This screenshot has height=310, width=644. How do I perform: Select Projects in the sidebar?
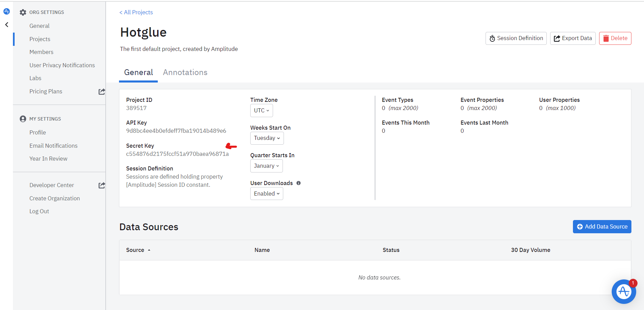click(x=40, y=39)
